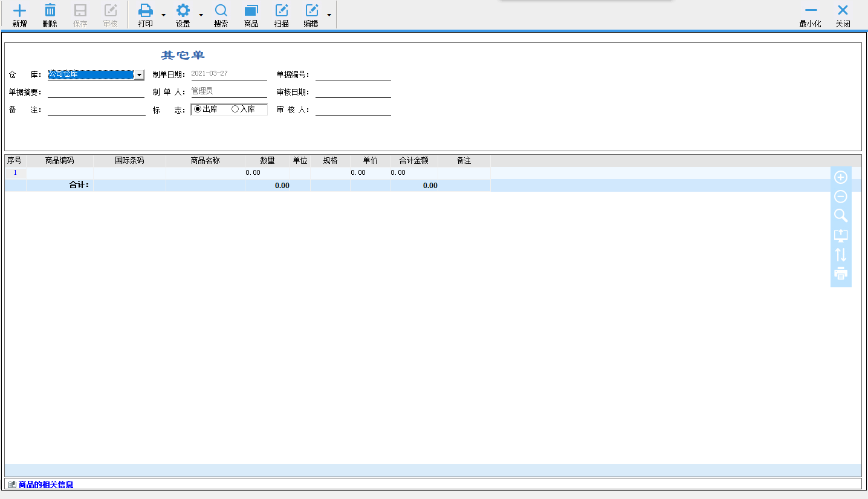Click the 单据摘要 input field
The image size is (868, 499).
tap(96, 93)
